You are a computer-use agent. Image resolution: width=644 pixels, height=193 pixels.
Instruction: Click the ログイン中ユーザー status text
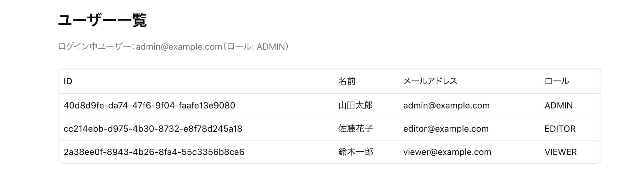(174, 47)
